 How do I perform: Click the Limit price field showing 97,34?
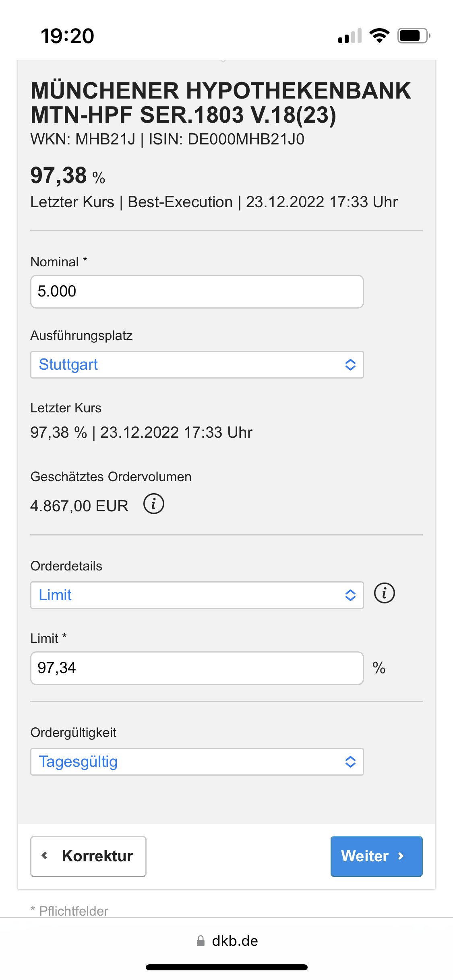click(x=197, y=668)
